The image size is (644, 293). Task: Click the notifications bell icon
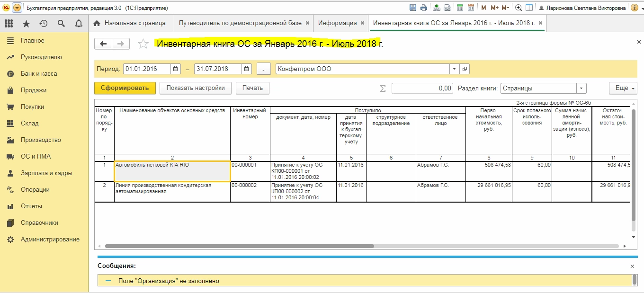coord(79,23)
